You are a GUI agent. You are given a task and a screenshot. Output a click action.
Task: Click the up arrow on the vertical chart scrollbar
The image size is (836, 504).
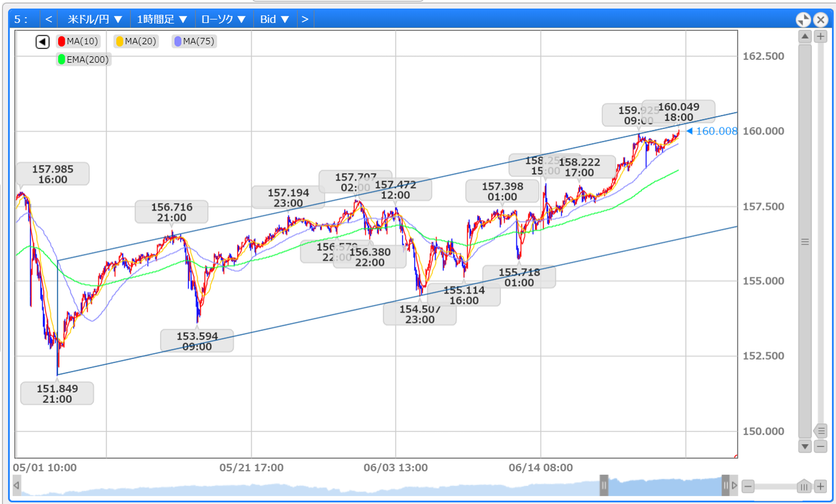(805, 36)
